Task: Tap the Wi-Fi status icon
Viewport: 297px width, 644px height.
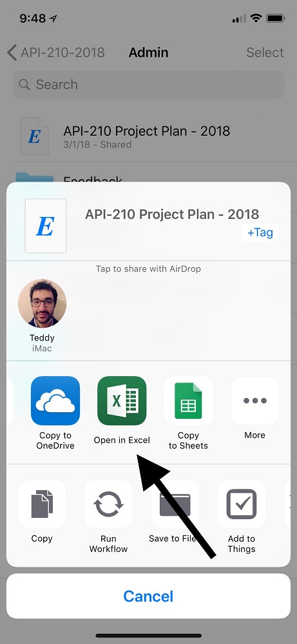Action: [x=256, y=19]
